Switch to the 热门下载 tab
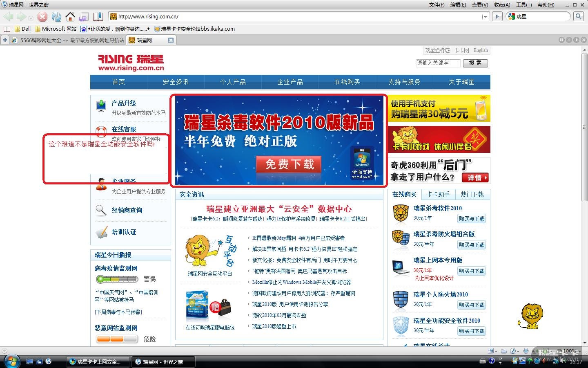588x368 pixels. [472, 195]
